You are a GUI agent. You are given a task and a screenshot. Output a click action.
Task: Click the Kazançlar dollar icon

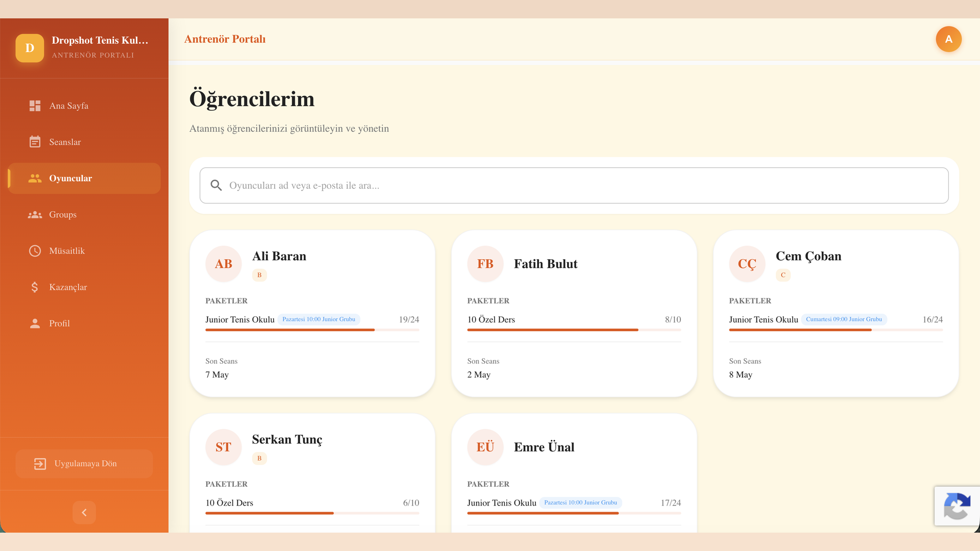(35, 287)
